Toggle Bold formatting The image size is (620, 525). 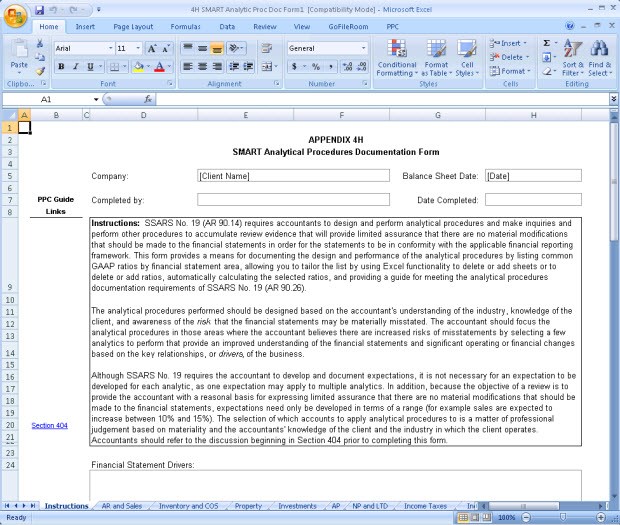pyautogui.click(x=61, y=66)
